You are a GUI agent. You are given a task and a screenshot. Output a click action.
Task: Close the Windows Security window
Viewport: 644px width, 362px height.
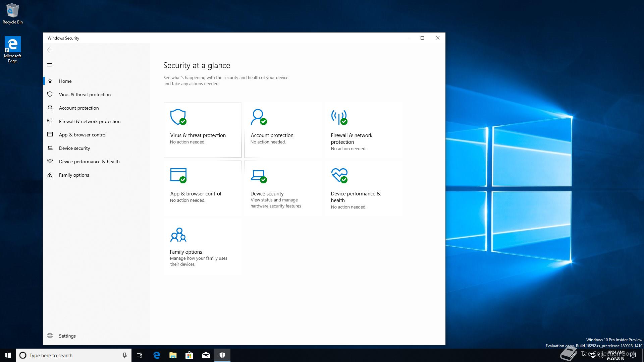[x=438, y=38]
